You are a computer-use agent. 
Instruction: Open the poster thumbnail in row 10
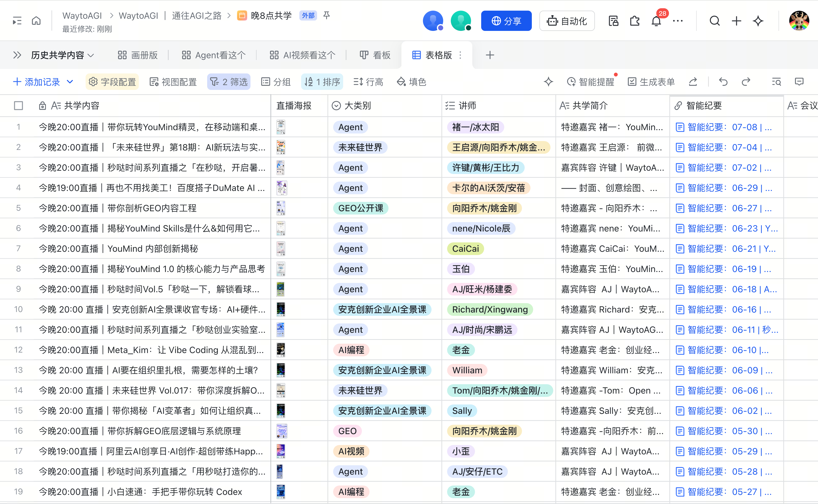coord(281,309)
